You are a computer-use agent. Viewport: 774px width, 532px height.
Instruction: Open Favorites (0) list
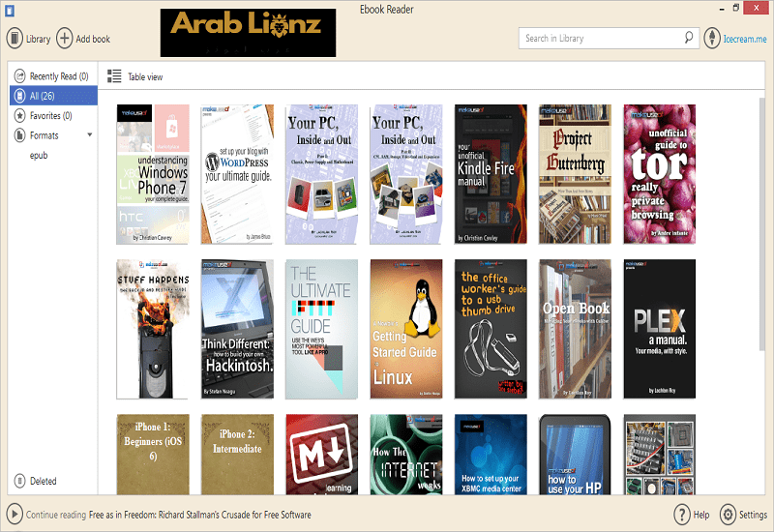[x=51, y=116]
